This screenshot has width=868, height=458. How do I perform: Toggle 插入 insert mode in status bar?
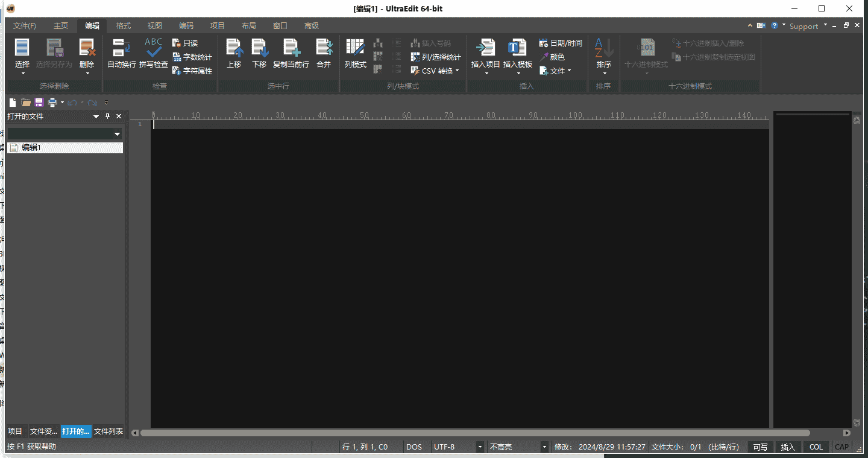[788, 447]
